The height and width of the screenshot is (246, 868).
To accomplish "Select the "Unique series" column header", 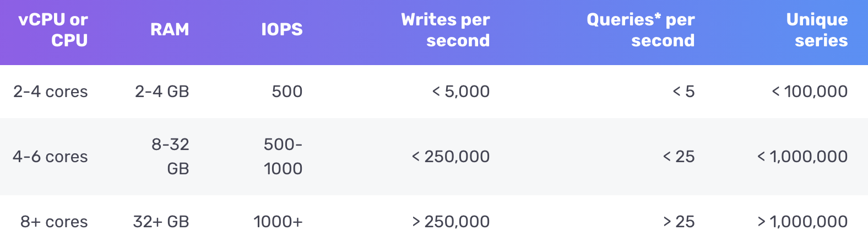I will tap(817, 30).
